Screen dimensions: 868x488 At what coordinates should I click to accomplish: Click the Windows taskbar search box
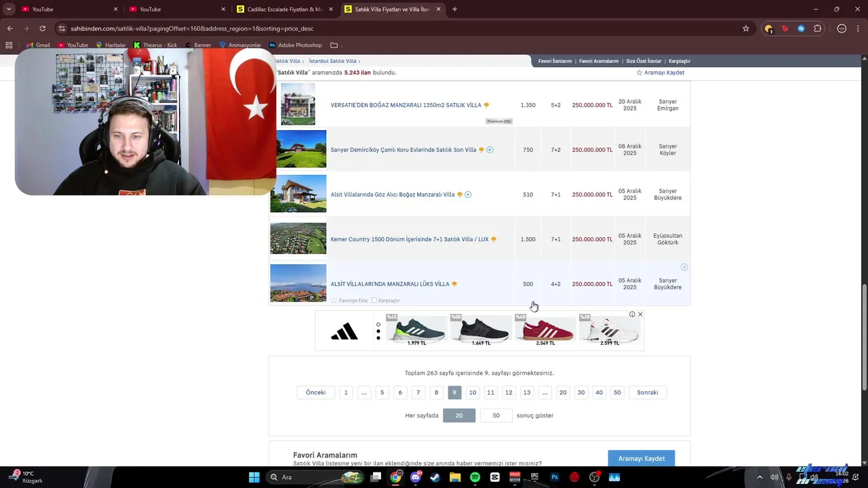[315, 477]
